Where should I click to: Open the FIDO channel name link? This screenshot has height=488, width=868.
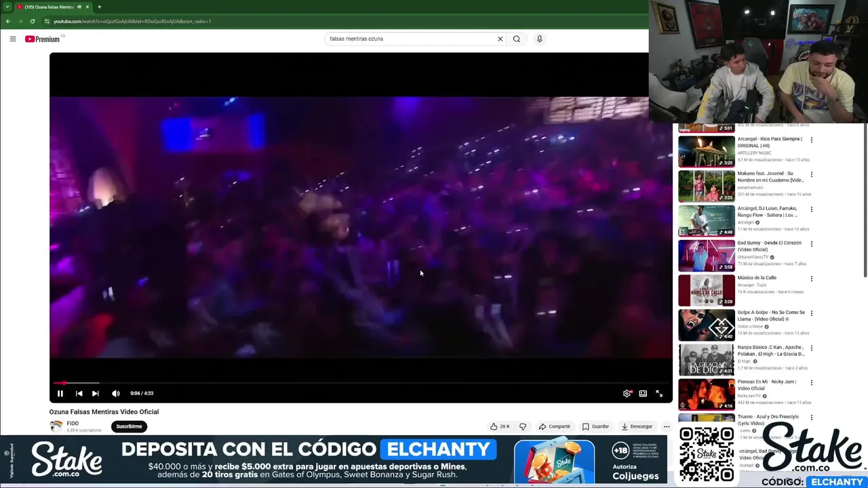tap(73, 424)
